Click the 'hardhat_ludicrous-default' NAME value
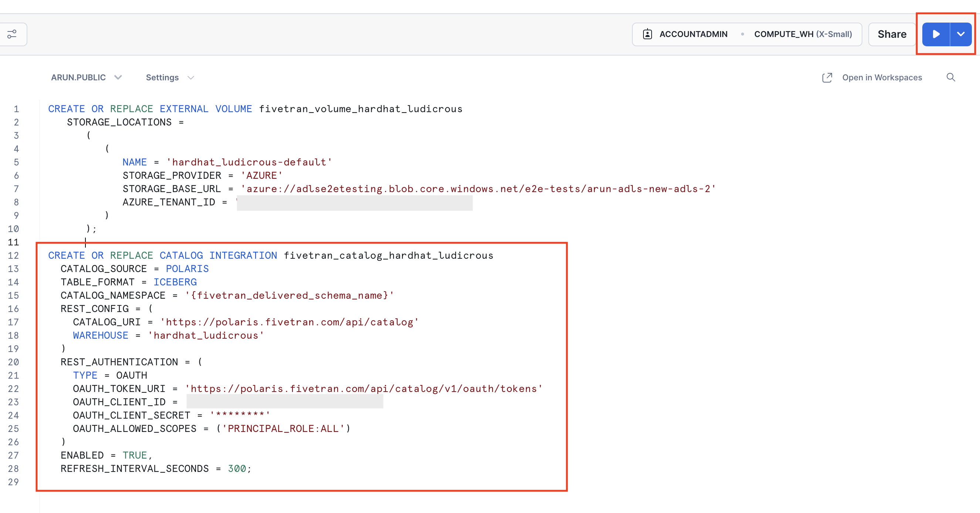 [249, 162]
